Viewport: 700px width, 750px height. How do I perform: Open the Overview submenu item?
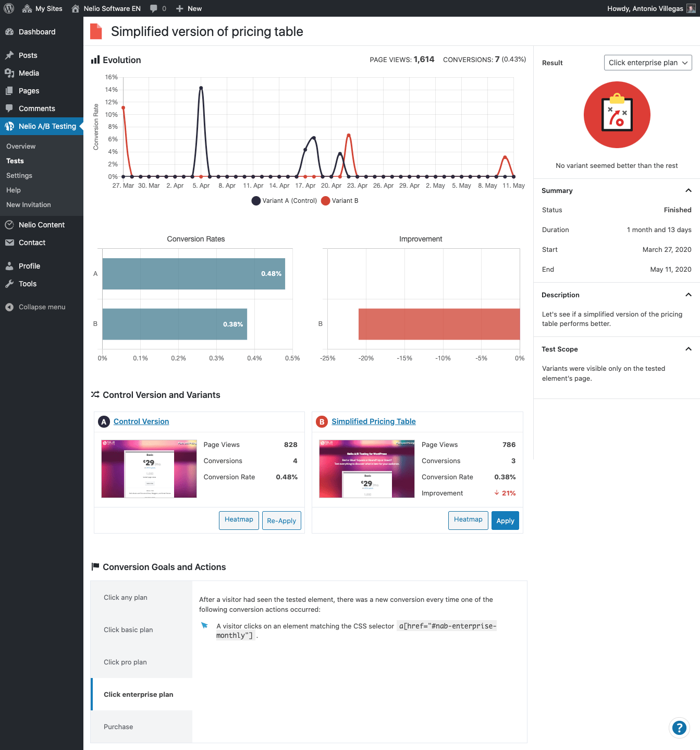coord(21,147)
